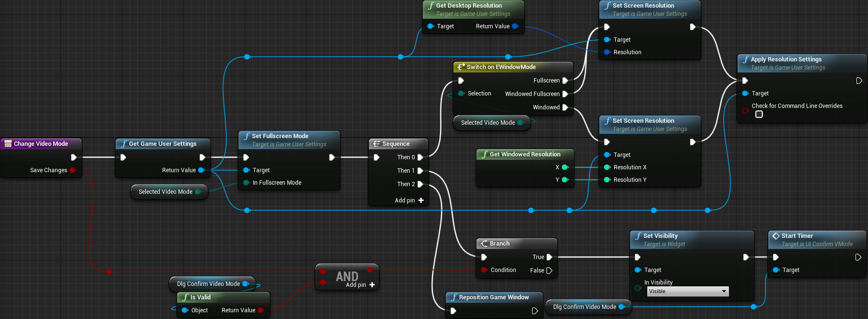Select the Selected Video Mode variable under Switch node

(x=492, y=123)
